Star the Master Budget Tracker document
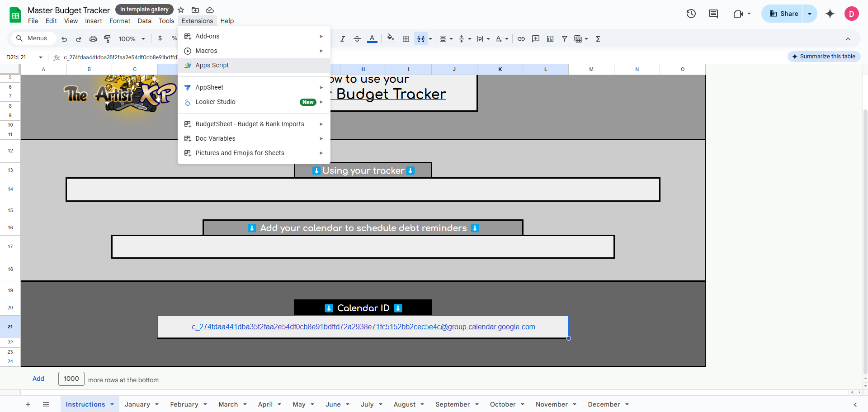The image size is (868, 412). coord(181,9)
